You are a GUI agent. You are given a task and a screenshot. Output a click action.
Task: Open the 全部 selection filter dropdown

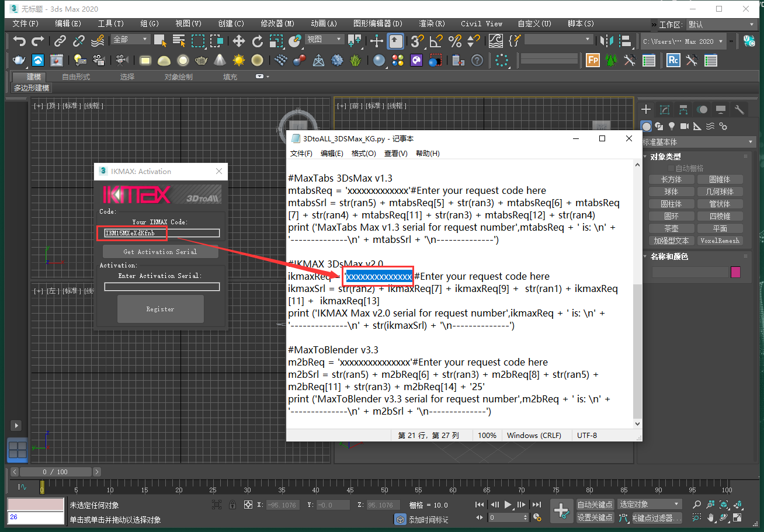pos(131,39)
